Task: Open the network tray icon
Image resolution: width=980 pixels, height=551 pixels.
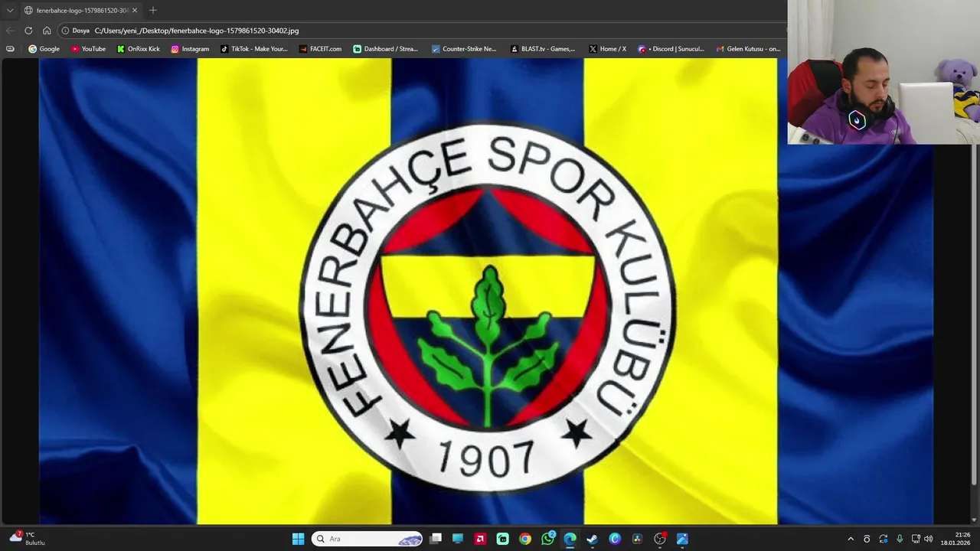Action: pyautogui.click(x=916, y=539)
